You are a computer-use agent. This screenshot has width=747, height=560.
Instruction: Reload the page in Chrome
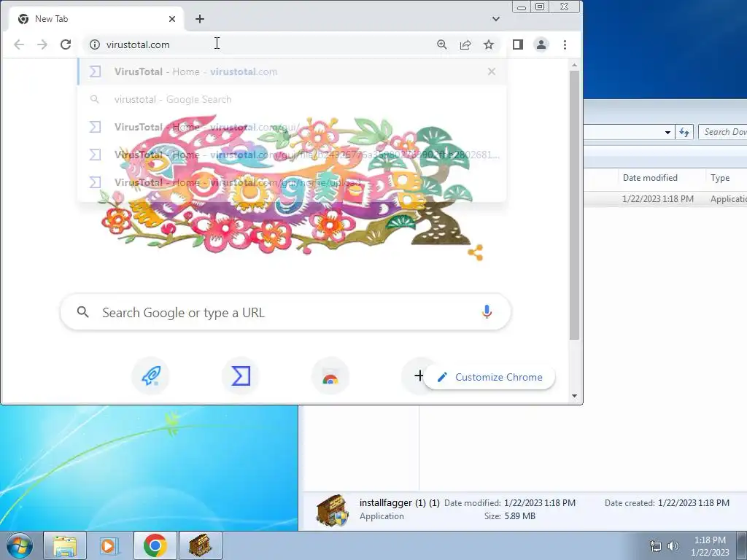66,44
